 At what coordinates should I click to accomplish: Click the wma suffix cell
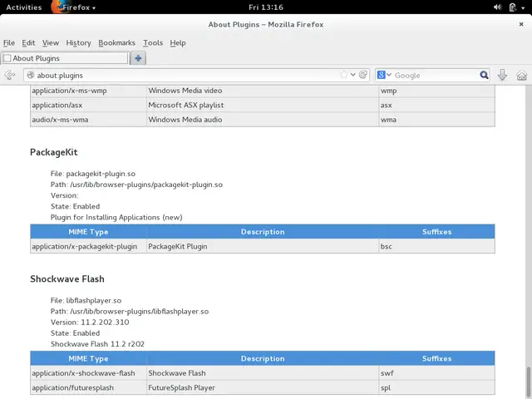[436, 120]
